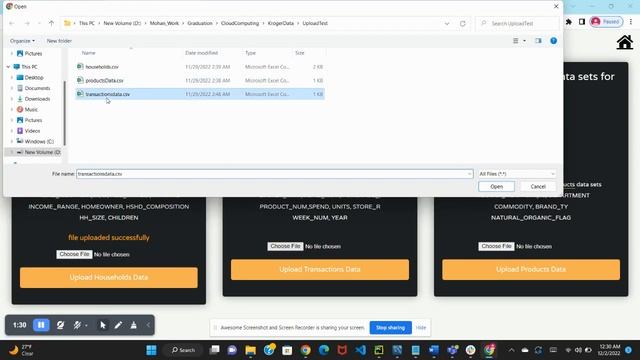Stop sharing the screen

pos(390,328)
